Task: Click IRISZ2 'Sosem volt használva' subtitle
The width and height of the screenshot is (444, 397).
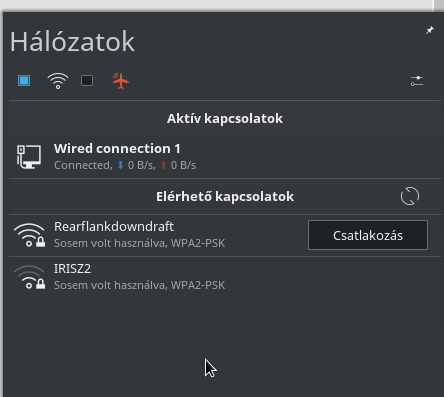Action: click(x=111, y=285)
